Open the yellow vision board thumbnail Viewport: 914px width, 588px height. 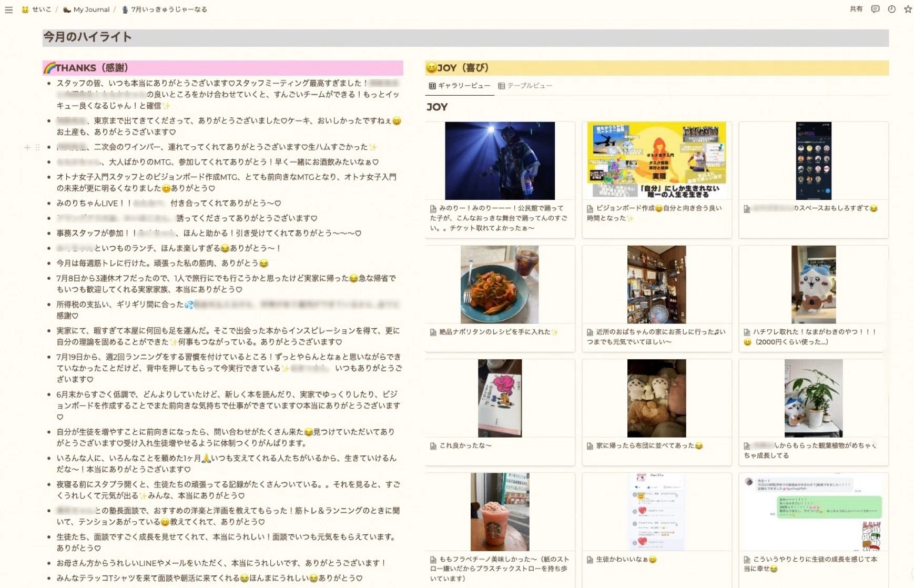(x=656, y=161)
